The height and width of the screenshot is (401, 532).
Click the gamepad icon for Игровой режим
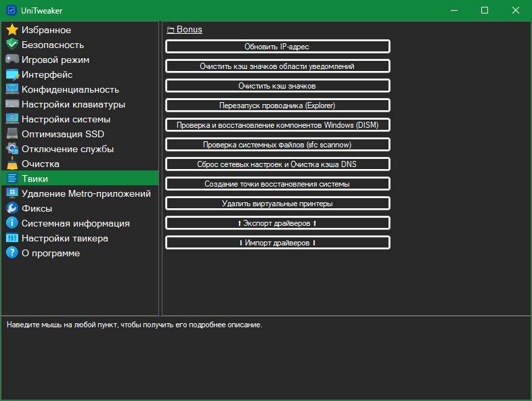click(x=12, y=60)
